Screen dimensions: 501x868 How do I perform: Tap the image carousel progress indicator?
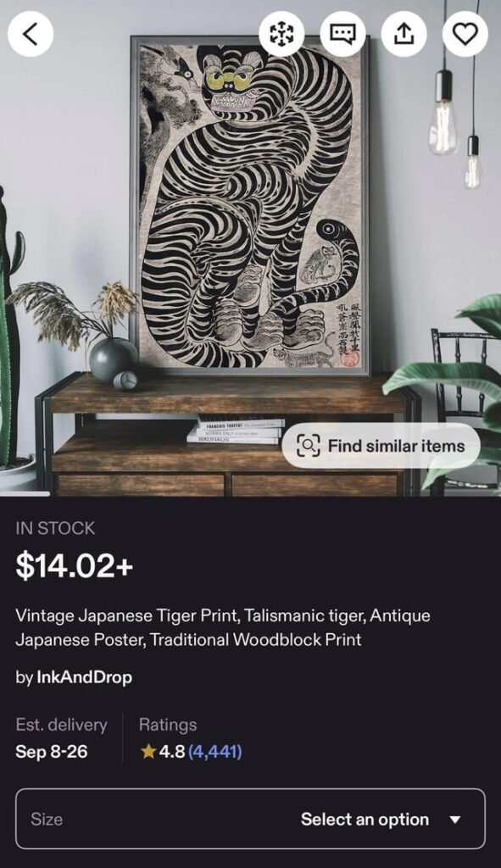pos(25,493)
